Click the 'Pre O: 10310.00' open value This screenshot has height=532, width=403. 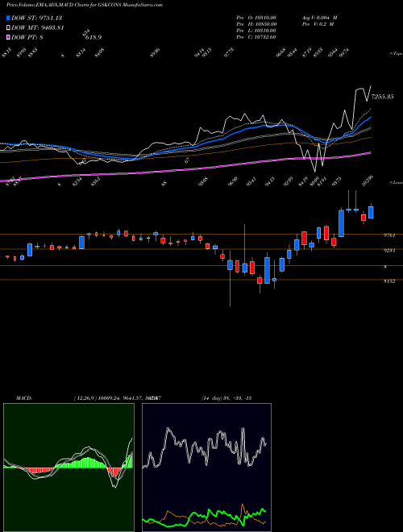coord(256,18)
